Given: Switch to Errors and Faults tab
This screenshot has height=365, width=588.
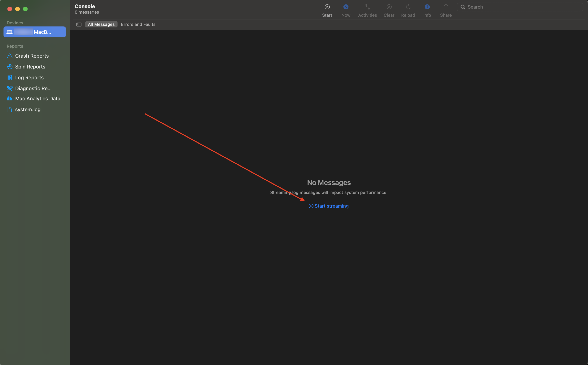Looking at the screenshot, I should (138, 24).
